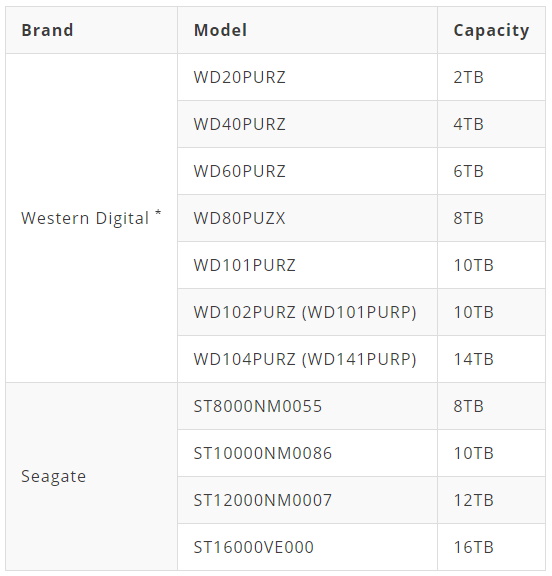
Task: Select the Seagate brand cell
Action: (91, 476)
